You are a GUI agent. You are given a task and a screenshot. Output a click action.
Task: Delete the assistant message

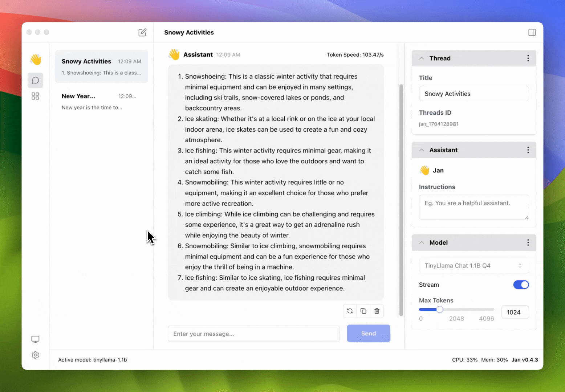point(377,311)
